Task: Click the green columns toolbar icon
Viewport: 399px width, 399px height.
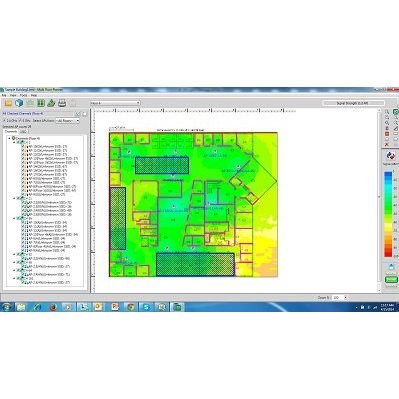Action: 41,103
